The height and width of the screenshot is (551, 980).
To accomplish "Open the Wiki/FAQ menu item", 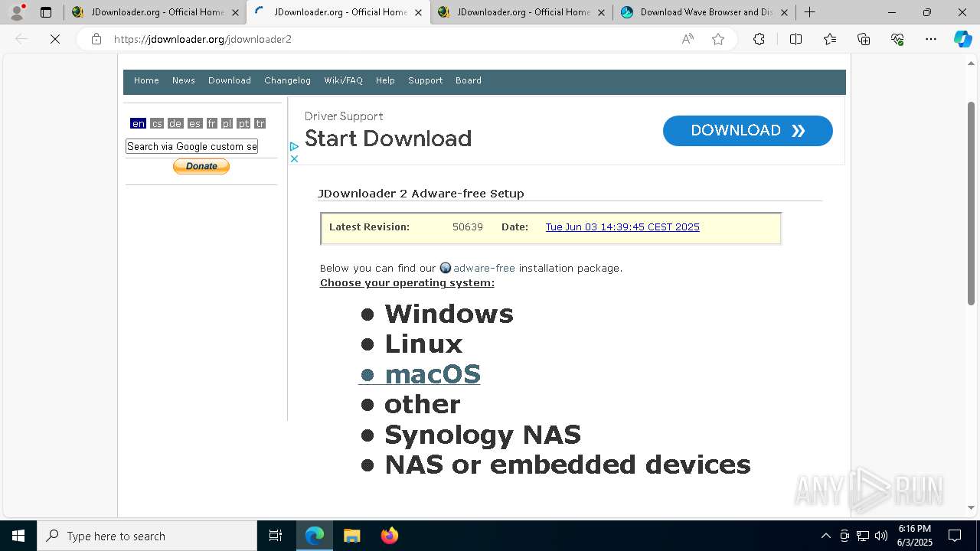I will [343, 80].
